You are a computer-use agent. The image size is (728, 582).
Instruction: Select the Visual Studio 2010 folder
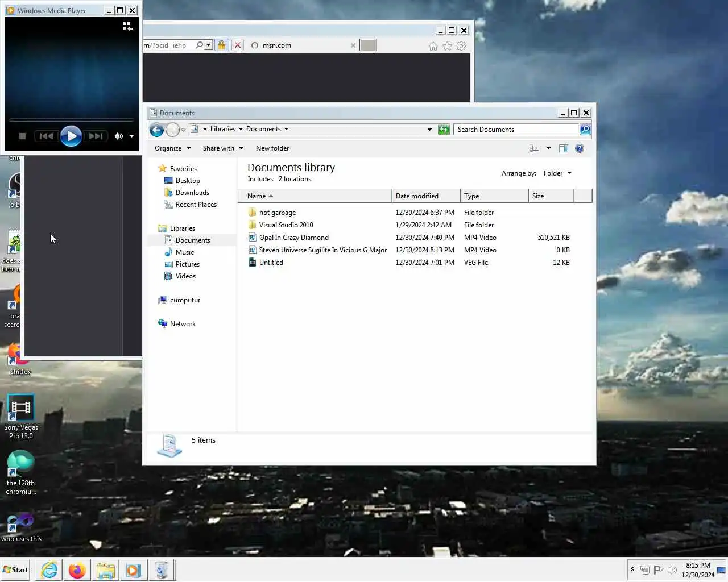[x=286, y=225]
